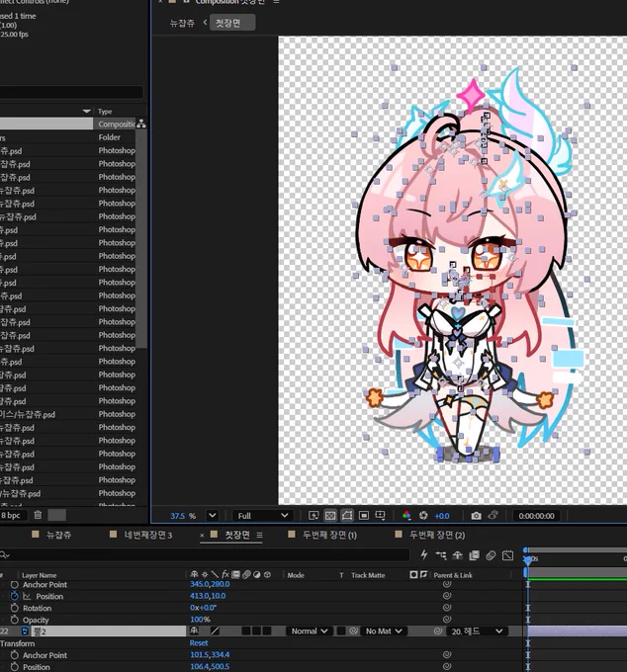The height and width of the screenshot is (672, 627).
Task: Open Normal blending mode dropdown
Action: [x=310, y=630]
